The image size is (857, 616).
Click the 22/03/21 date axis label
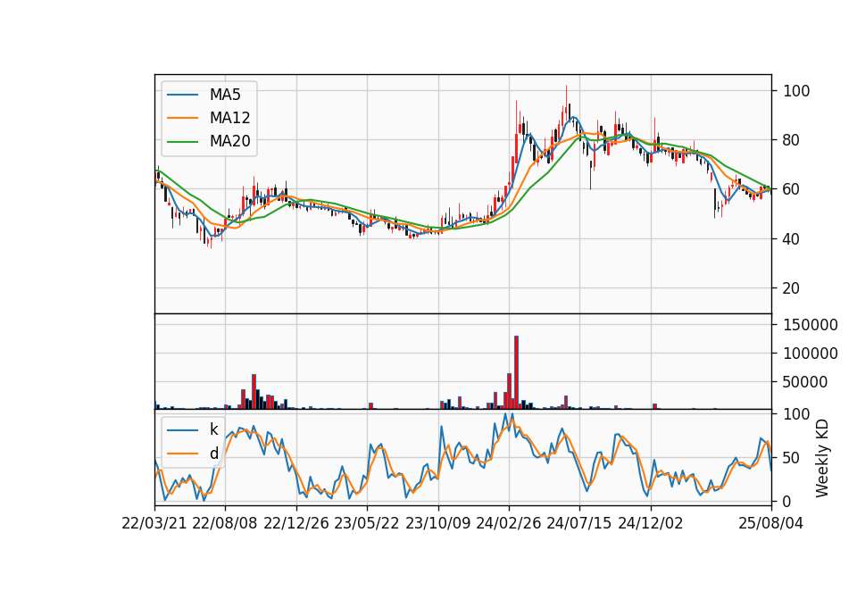[x=154, y=523]
